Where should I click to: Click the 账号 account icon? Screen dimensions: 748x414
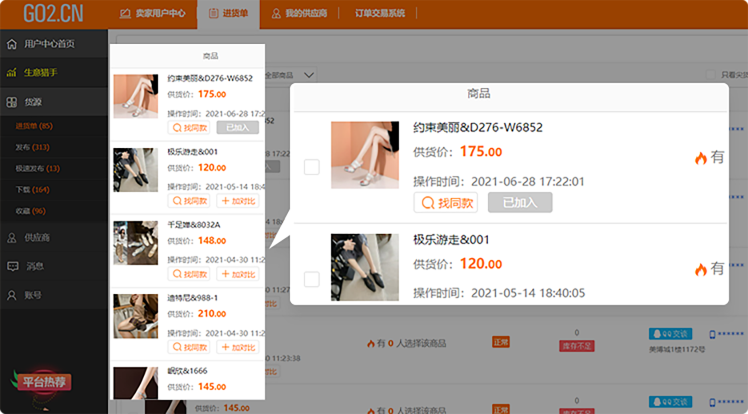click(x=11, y=296)
